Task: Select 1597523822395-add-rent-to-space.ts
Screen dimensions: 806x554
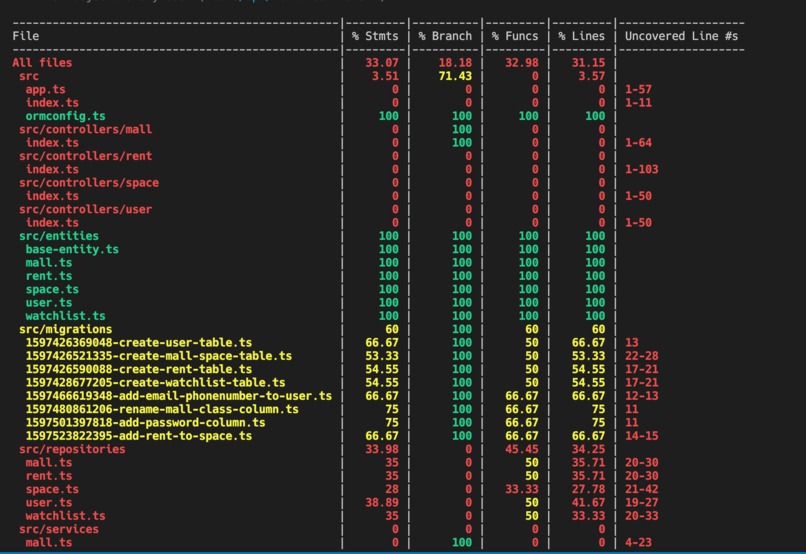Action: point(139,436)
